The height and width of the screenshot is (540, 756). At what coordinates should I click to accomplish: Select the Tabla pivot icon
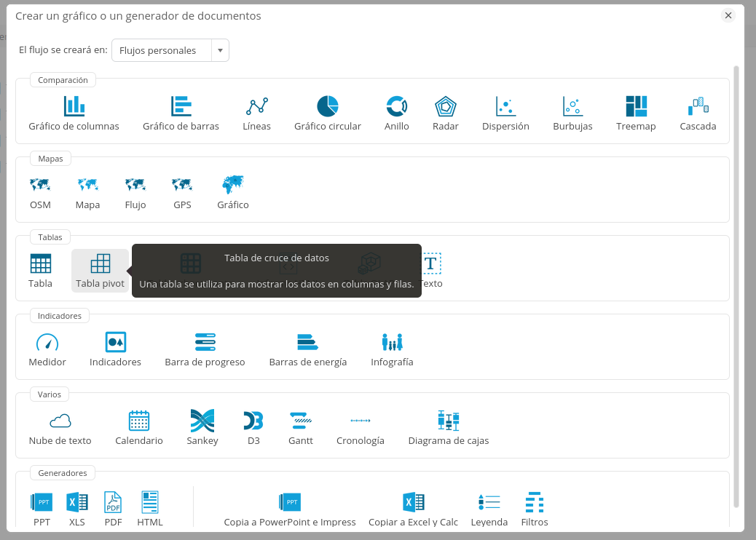(x=100, y=263)
